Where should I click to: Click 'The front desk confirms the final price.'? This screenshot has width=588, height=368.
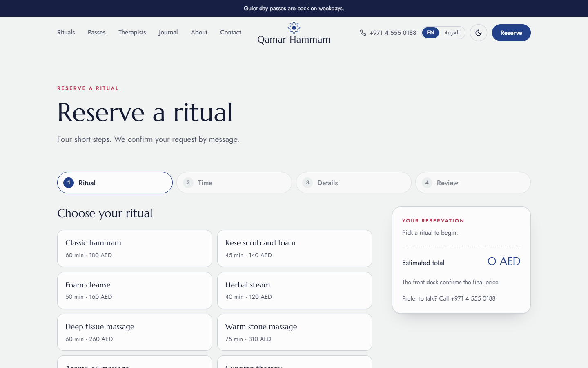(x=451, y=282)
